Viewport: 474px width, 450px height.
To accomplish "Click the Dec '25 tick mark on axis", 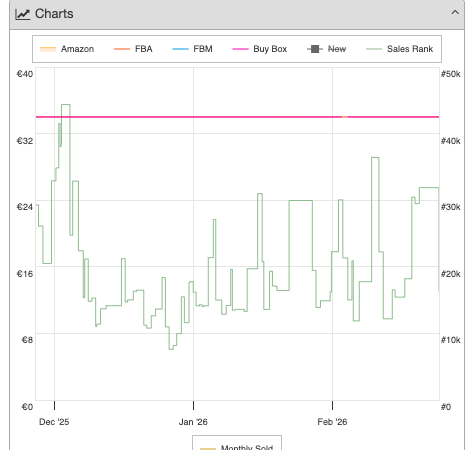I will [x=54, y=405].
